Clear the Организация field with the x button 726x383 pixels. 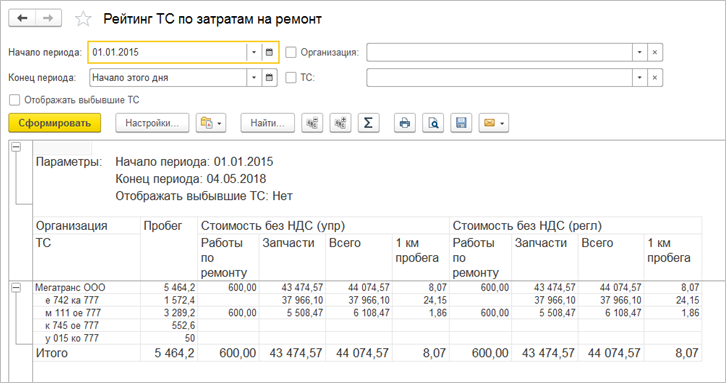click(x=655, y=52)
